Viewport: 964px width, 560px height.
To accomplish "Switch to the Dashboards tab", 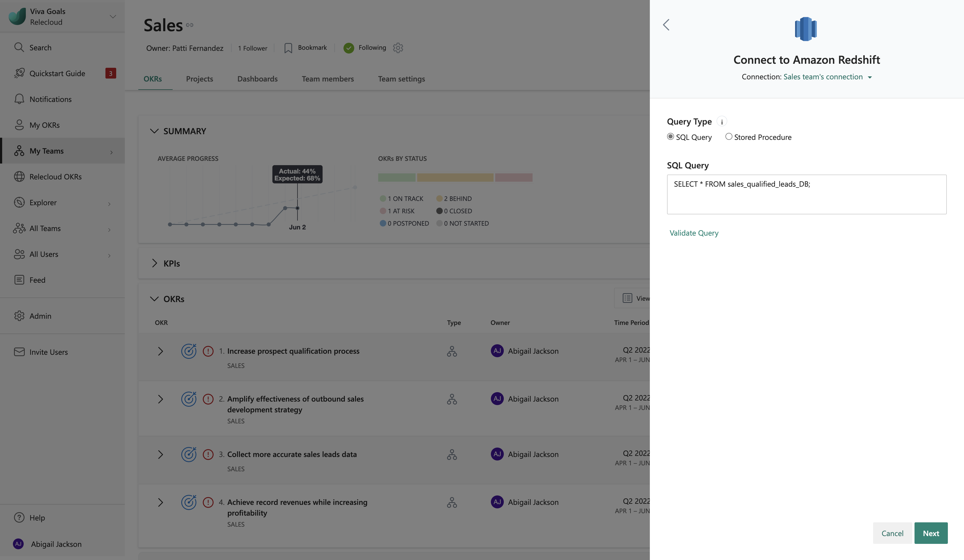I will 257,79.
